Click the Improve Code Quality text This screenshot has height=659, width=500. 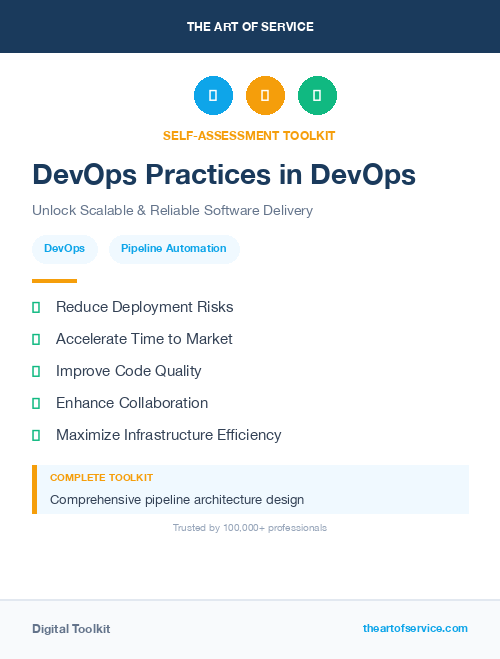pyautogui.click(x=129, y=371)
